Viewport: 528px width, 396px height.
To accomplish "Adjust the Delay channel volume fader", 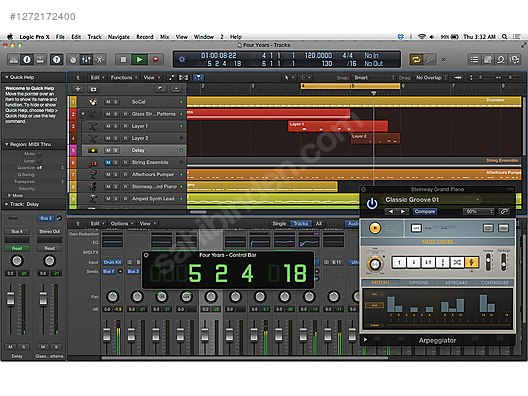I will 11,299.
